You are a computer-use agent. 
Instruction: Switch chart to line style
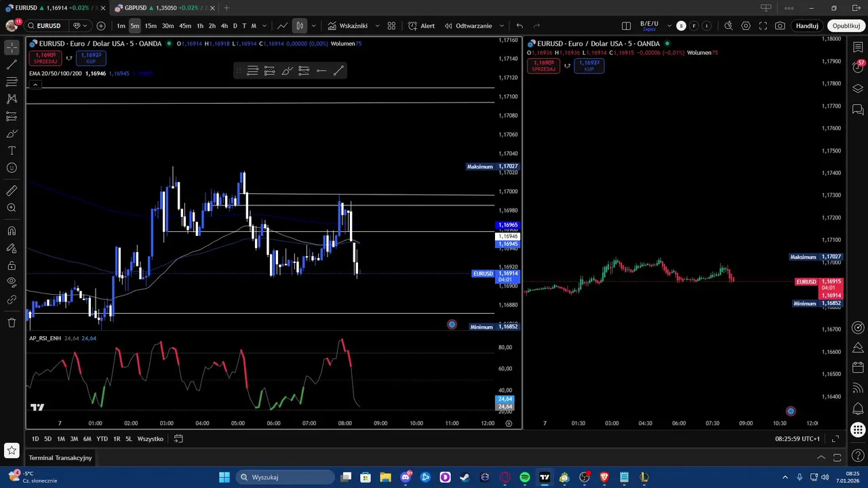pyautogui.click(x=282, y=26)
